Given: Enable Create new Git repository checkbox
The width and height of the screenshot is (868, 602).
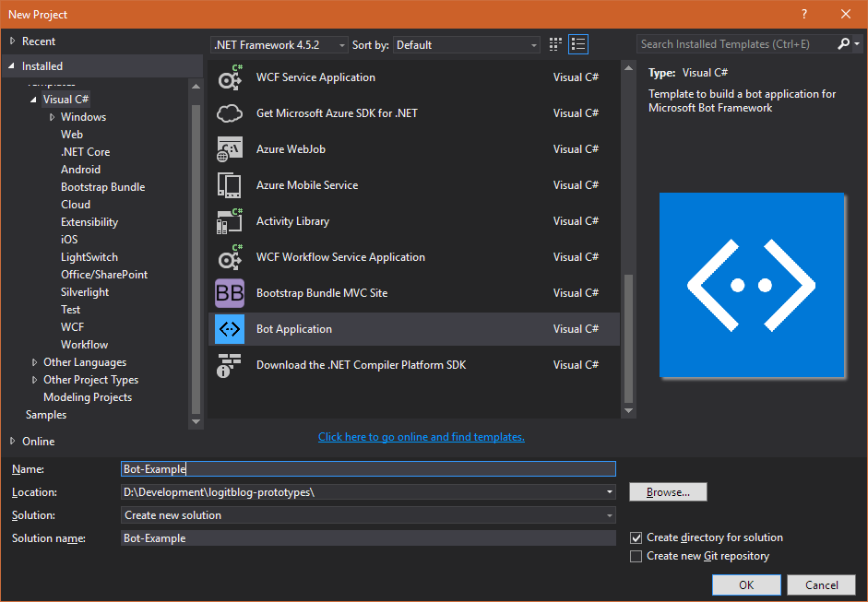Looking at the screenshot, I should 636,556.
